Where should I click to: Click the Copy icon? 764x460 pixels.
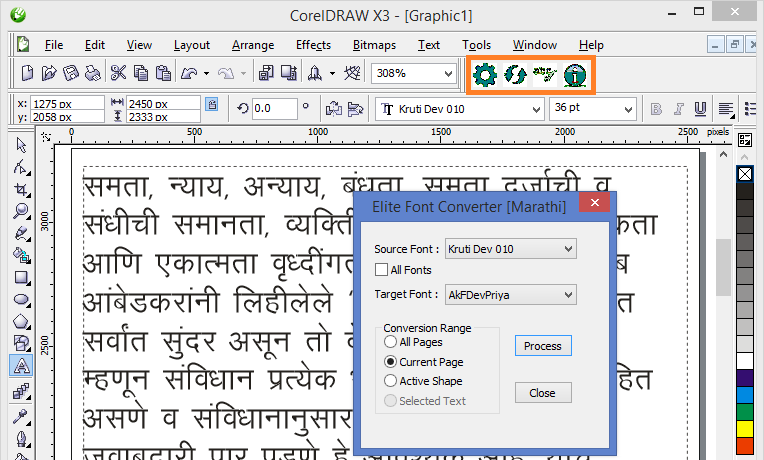[141, 74]
